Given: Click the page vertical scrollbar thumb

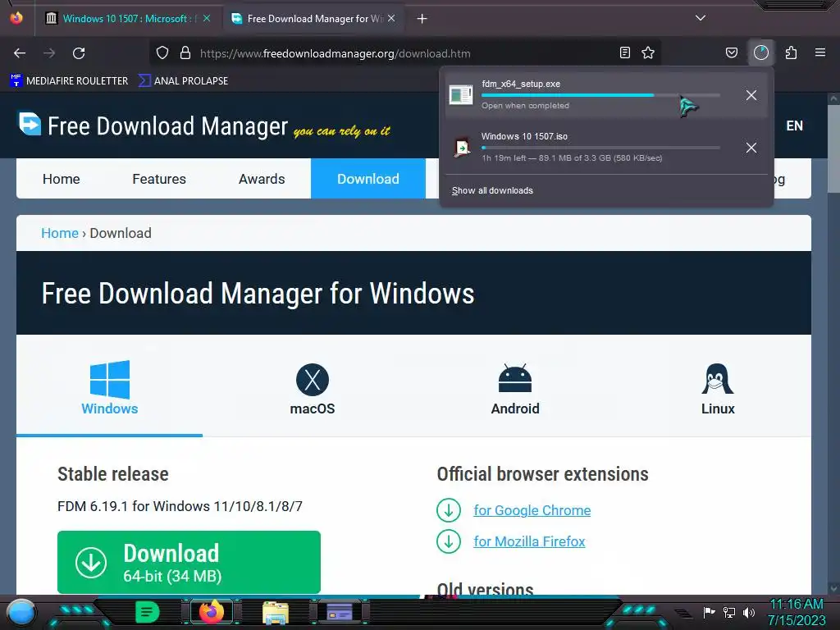Looking at the screenshot, I should 833,148.
